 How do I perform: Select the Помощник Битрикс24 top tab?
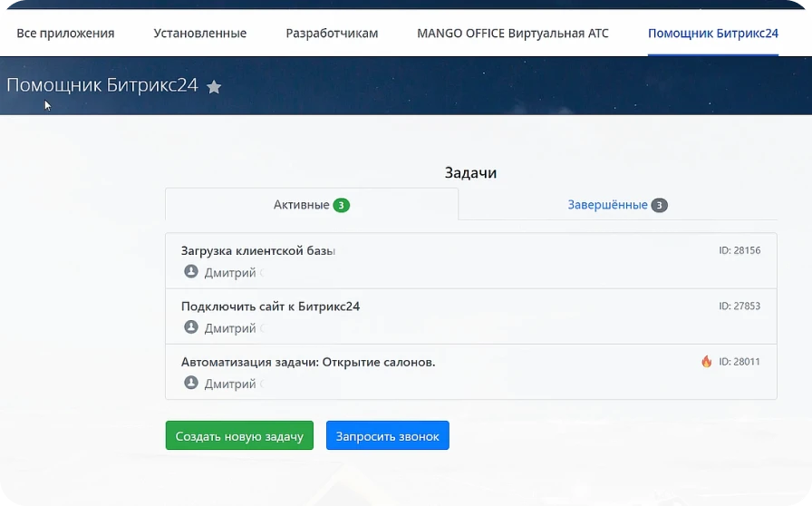[x=713, y=34]
